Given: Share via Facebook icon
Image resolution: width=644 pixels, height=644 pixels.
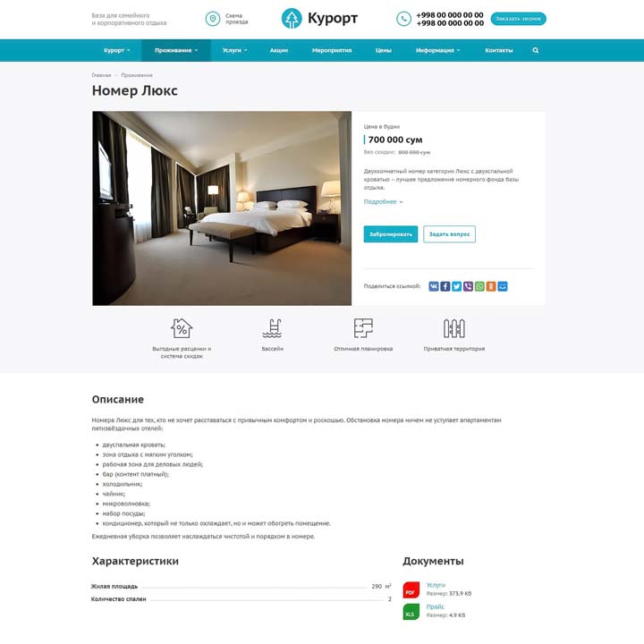Looking at the screenshot, I should 445,286.
